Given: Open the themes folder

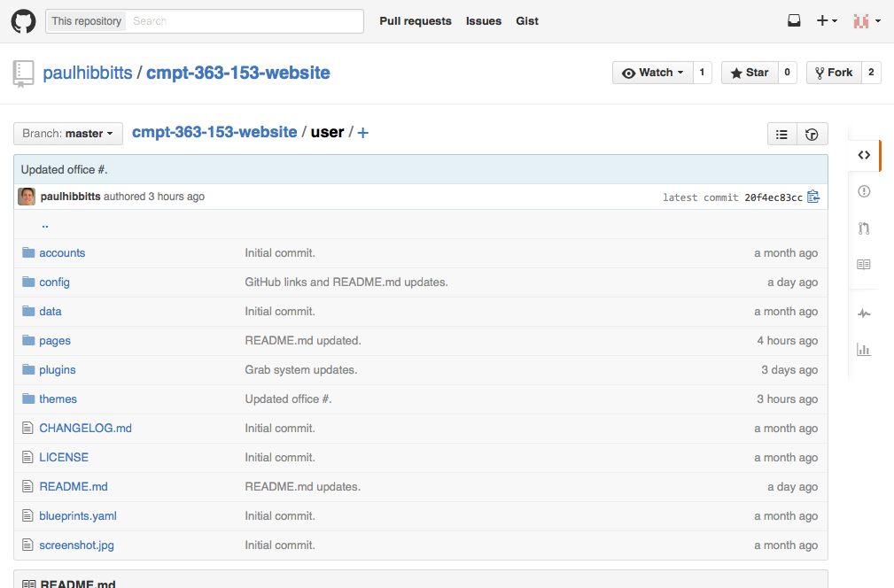Looking at the screenshot, I should [x=58, y=398].
